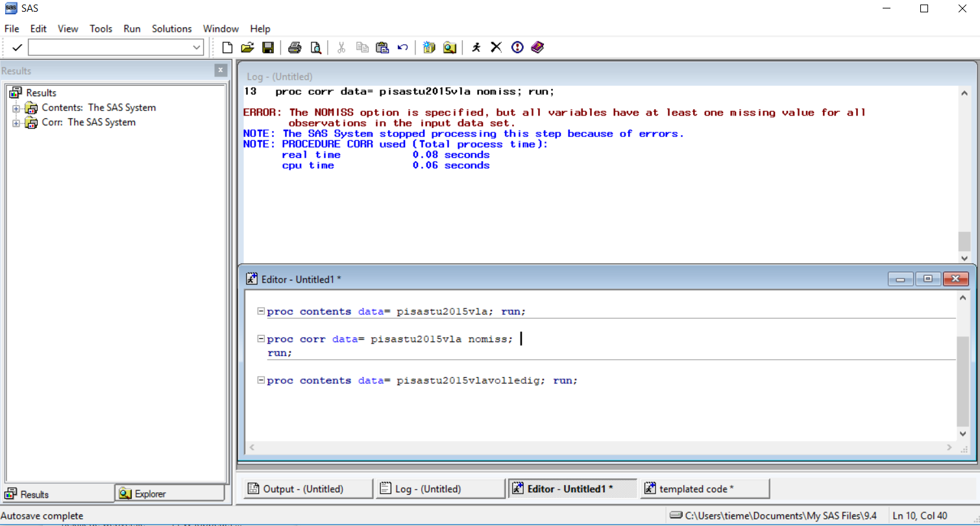
Task: Click the Log window vertical scrollbar thumb
Action: pyautogui.click(x=964, y=241)
